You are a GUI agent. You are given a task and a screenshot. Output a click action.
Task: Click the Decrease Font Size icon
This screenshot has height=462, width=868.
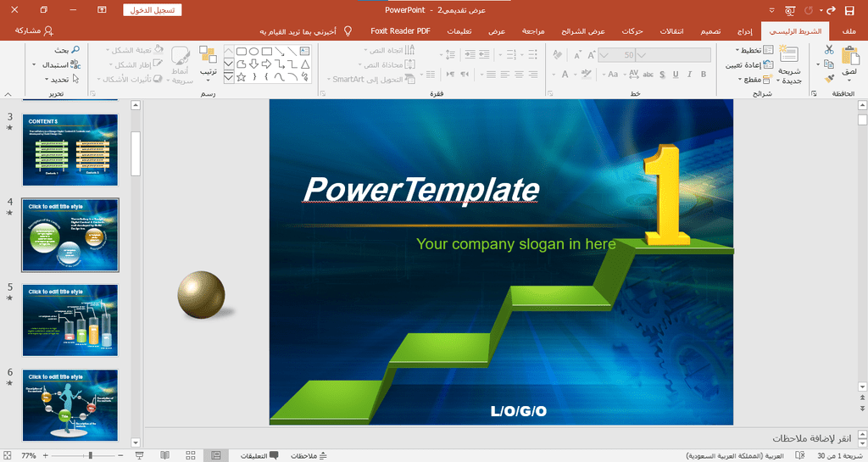577,55
